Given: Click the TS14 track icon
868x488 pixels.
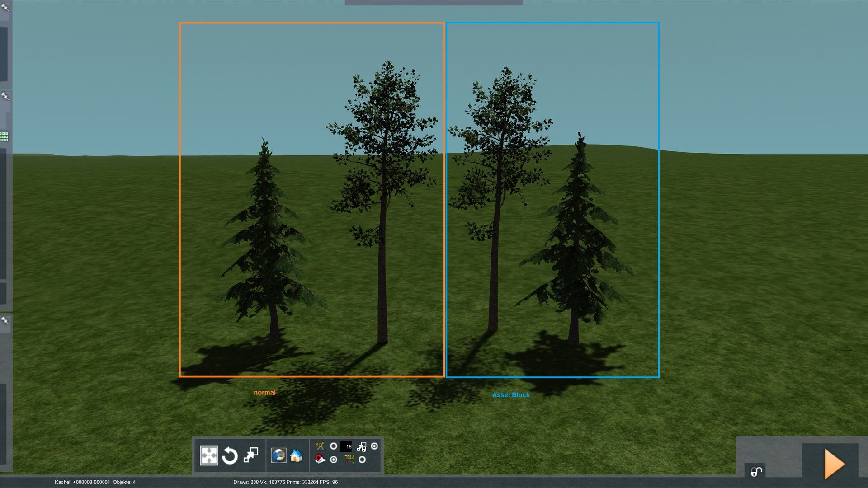Looking at the screenshot, I should [x=349, y=460].
